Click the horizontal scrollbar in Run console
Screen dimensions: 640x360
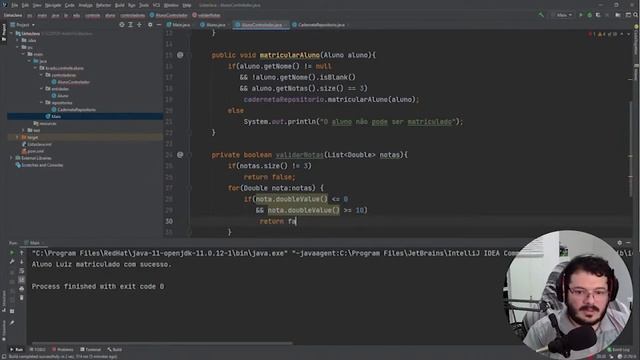(x=162, y=343)
